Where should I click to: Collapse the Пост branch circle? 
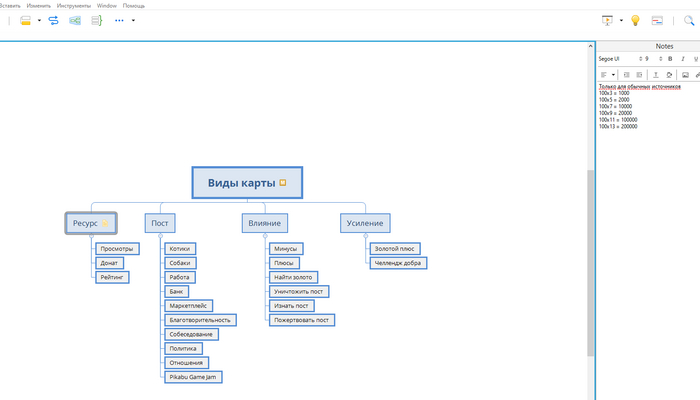tap(160, 236)
